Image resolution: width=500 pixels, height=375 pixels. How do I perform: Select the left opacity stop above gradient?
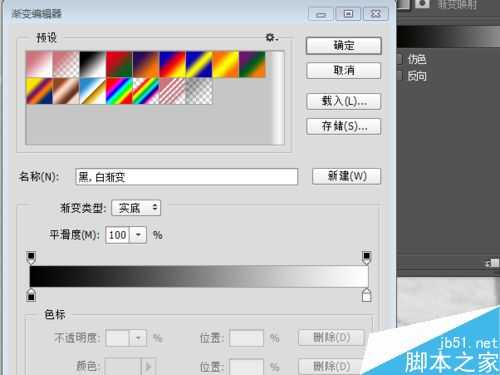tap(31, 258)
